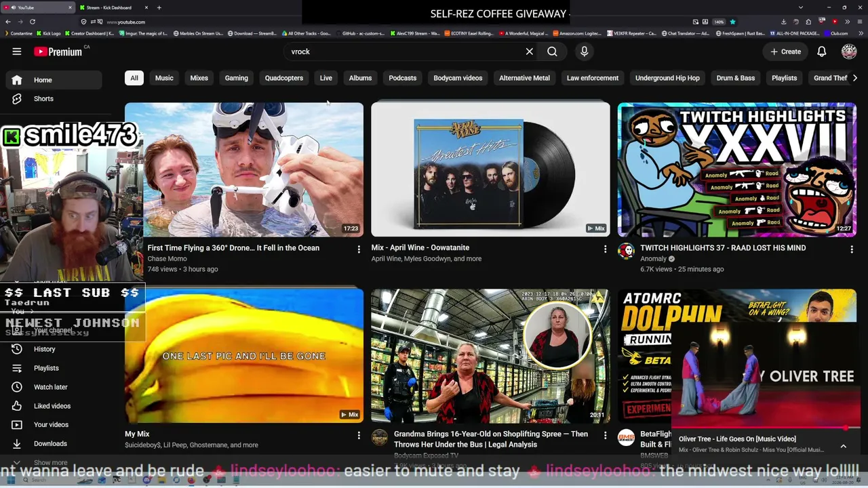Show more bookmarks from the overflow chevron

point(861,33)
